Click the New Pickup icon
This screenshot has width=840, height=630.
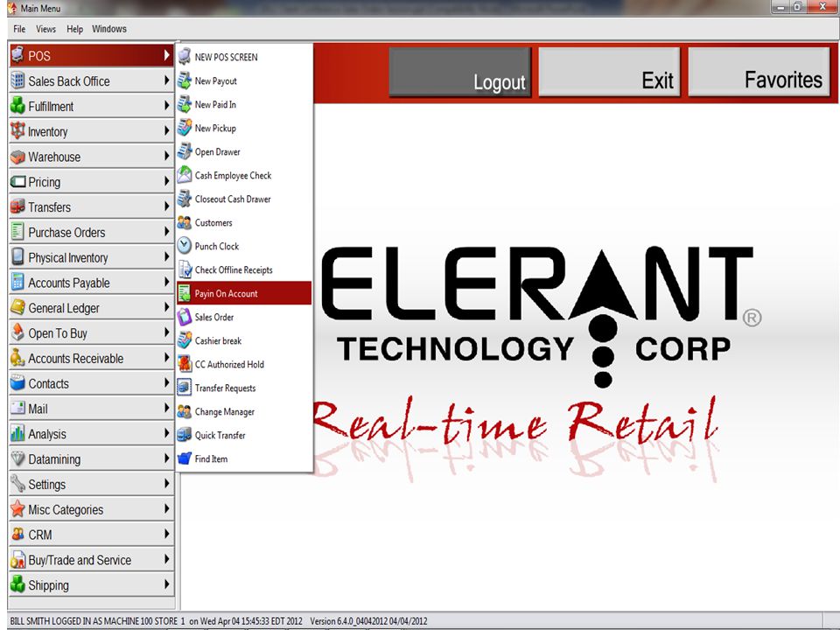[x=185, y=128]
